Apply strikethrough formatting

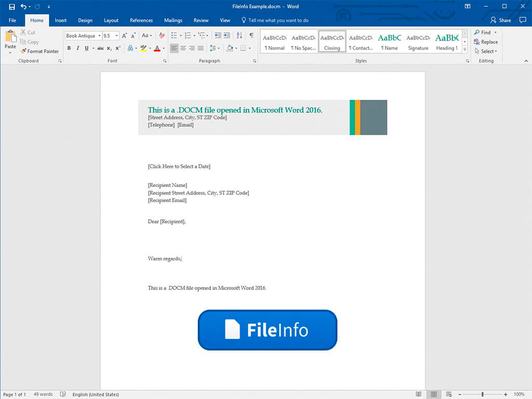click(x=100, y=48)
